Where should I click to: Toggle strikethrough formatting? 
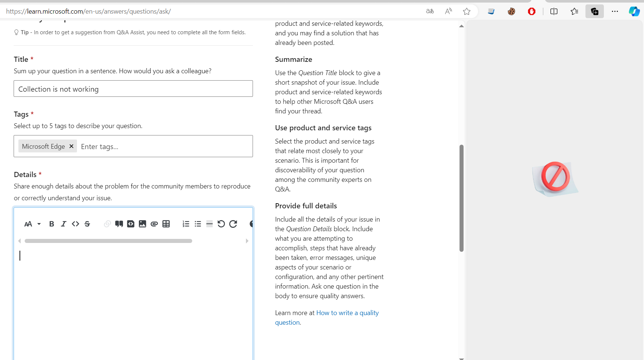[x=87, y=224]
